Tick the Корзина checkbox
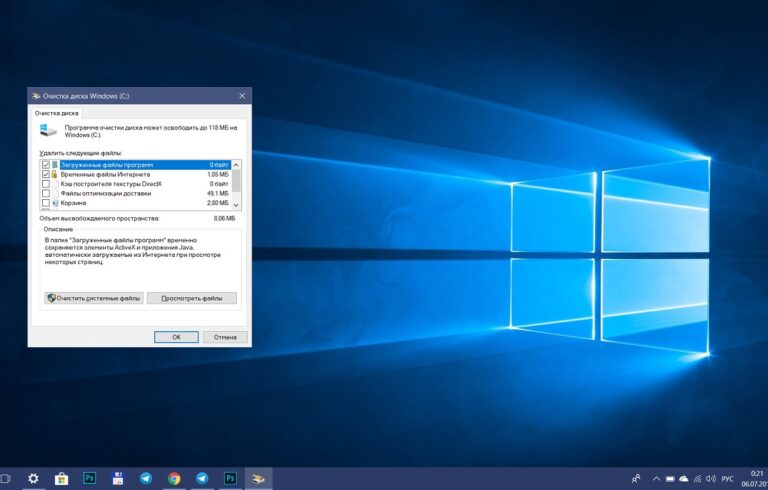Image resolution: width=768 pixels, height=490 pixels. 46,203
